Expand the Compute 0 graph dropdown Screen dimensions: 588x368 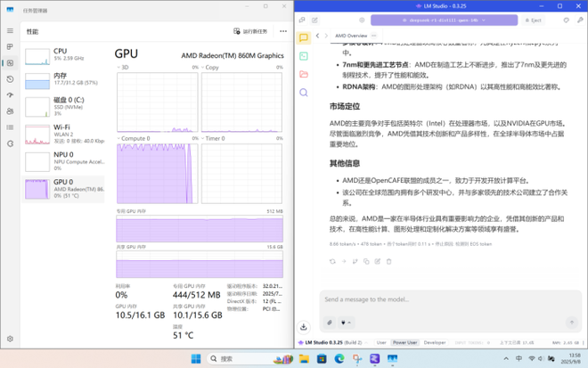point(120,138)
